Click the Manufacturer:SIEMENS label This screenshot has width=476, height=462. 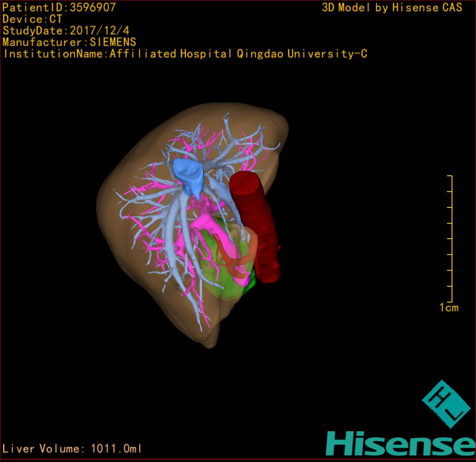pyautogui.click(x=69, y=42)
